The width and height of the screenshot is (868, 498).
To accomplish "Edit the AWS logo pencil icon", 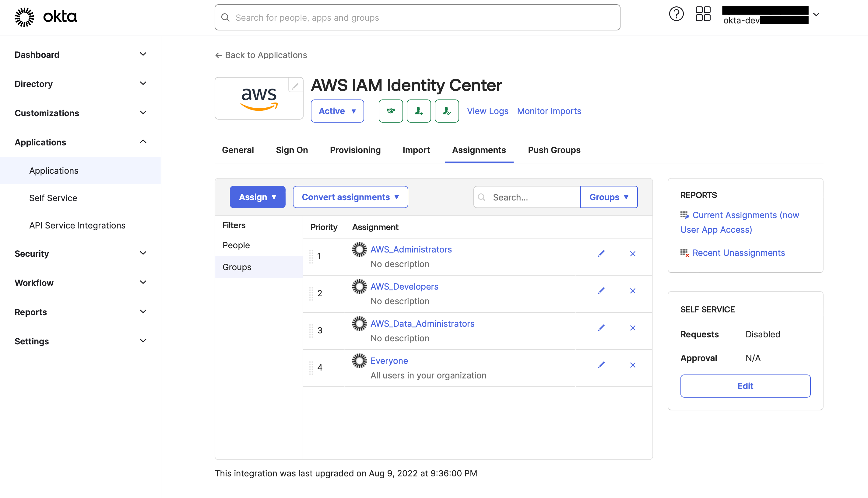I will click(x=295, y=85).
